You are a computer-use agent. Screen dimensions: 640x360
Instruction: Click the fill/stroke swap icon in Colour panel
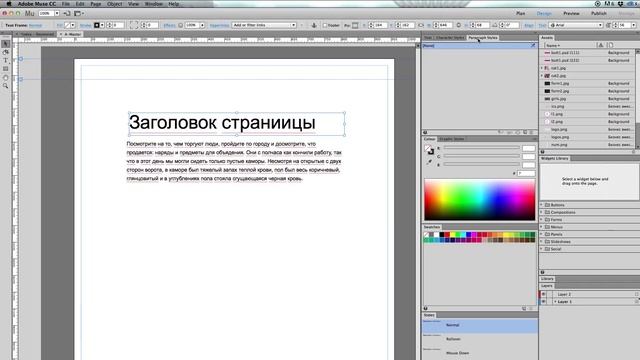pyautogui.click(x=429, y=150)
